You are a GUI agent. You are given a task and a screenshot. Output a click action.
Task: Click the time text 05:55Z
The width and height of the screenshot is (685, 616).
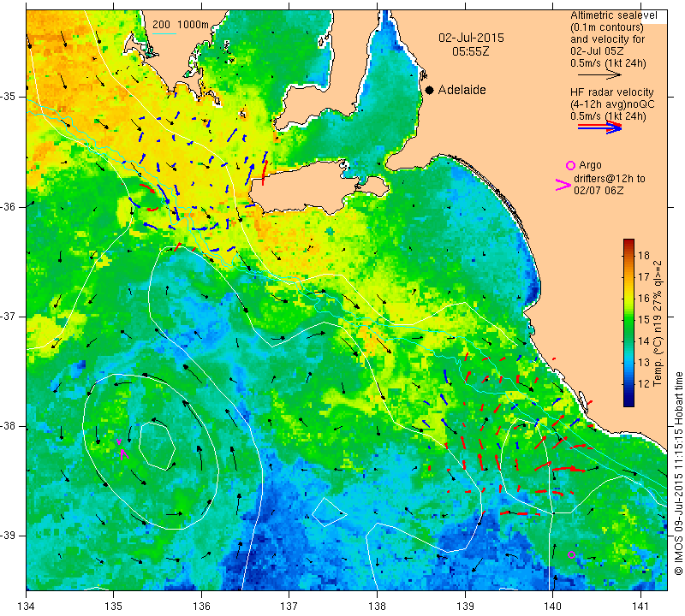[x=470, y=51]
